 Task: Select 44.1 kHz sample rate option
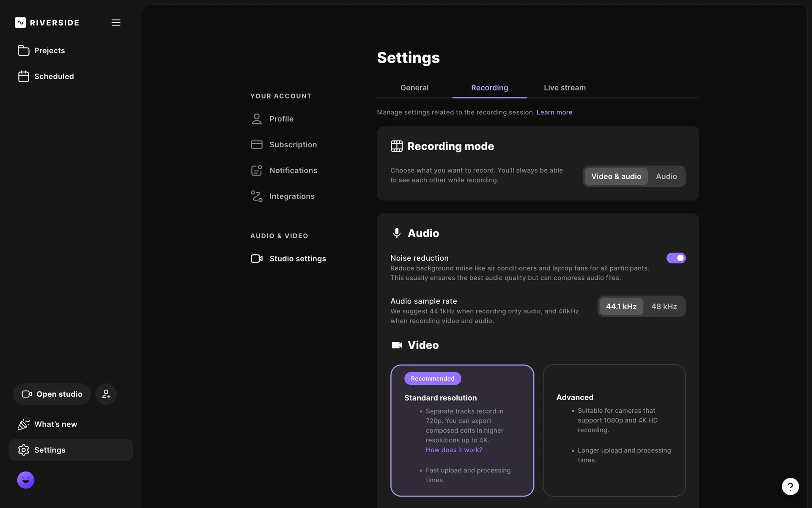pyautogui.click(x=621, y=306)
